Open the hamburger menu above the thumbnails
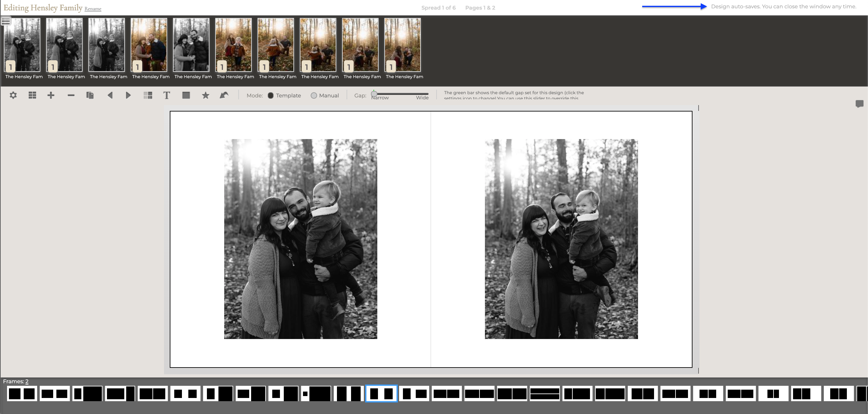868x414 pixels. coord(6,21)
